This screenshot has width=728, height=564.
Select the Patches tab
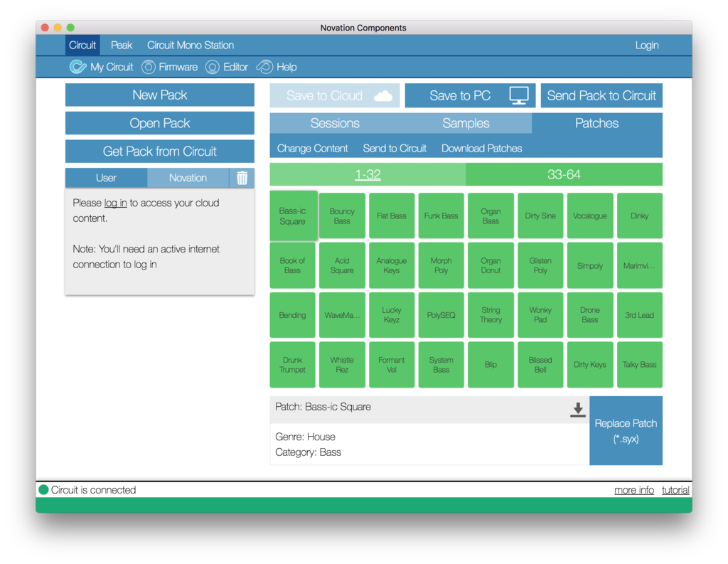pos(596,123)
